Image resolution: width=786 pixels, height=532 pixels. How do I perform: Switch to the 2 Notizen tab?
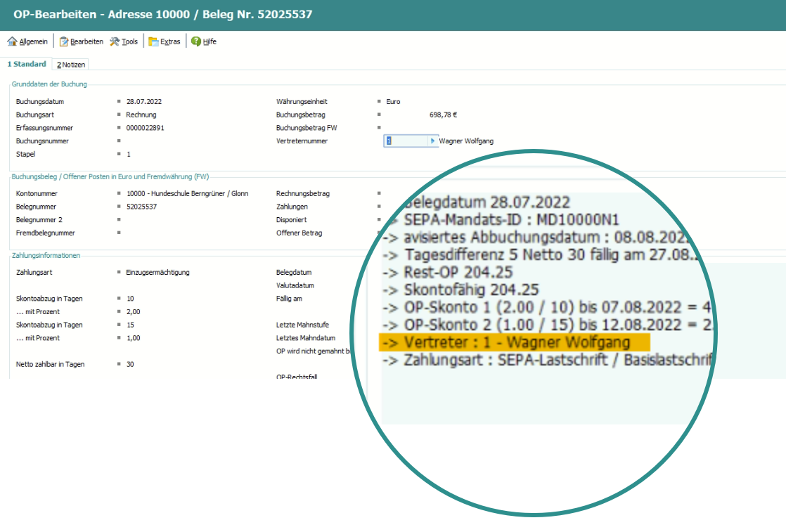click(x=71, y=65)
